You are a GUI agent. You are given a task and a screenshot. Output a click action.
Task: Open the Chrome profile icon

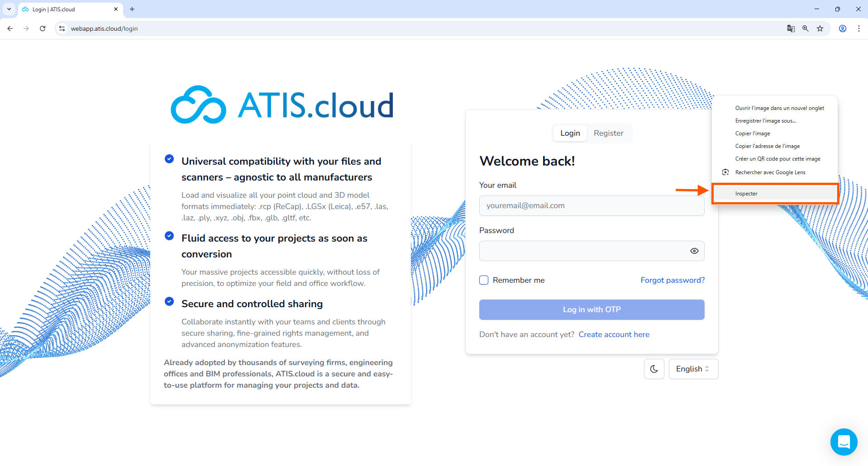click(843, 29)
